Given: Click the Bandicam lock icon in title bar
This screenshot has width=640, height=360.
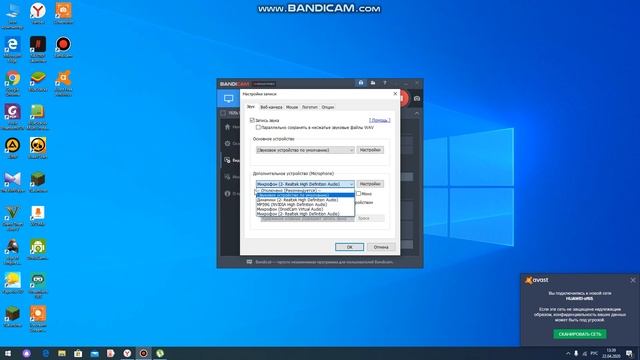Looking at the screenshot, I should [x=361, y=83].
